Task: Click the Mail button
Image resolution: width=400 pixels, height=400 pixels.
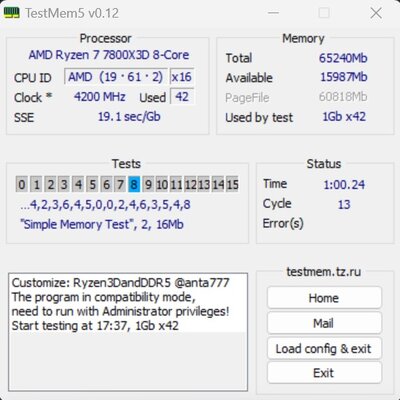Action: pyautogui.click(x=324, y=323)
